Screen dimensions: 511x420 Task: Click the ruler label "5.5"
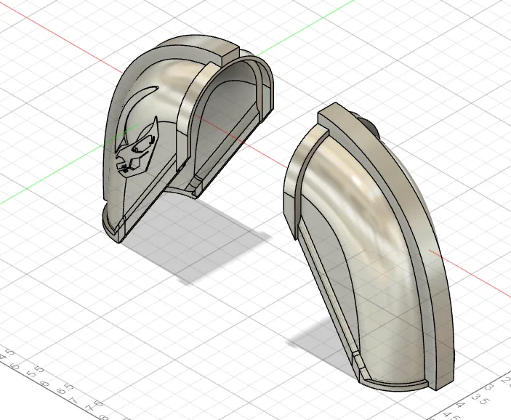pyautogui.click(x=36, y=372)
